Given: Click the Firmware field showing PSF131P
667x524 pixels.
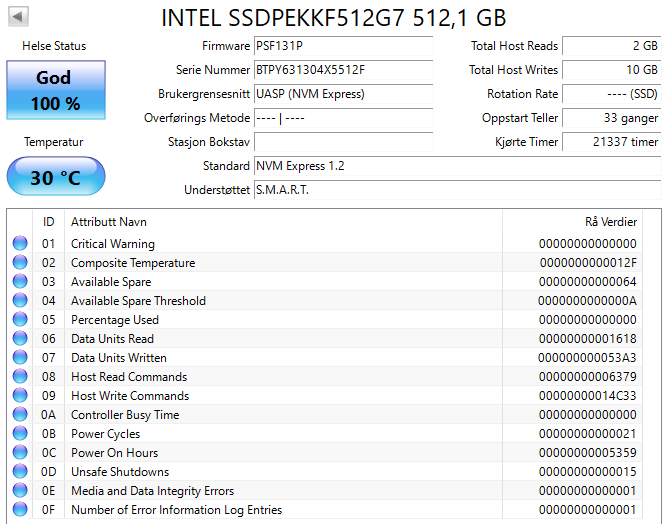Looking at the screenshot, I should click(x=343, y=46).
